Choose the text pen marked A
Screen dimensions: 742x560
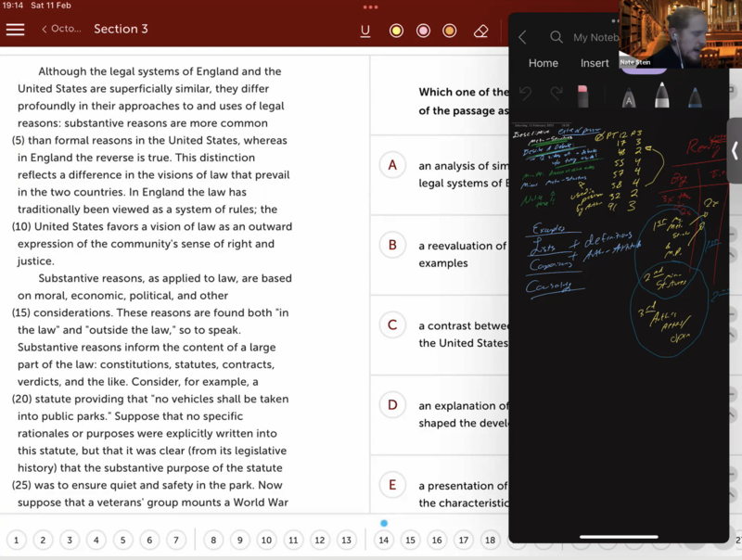tap(628, 96)
